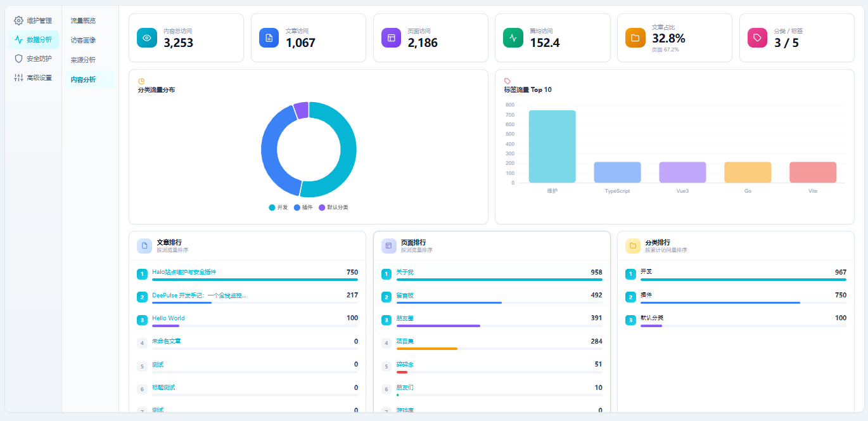Open the Hello World article link
Screen dimensions: 868x421
click(169, 318)
